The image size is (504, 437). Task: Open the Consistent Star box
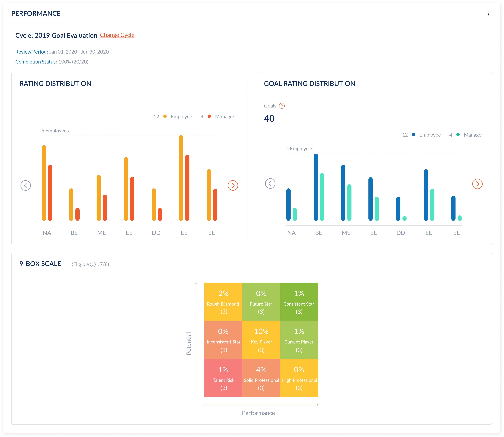(x=299, y=302)
